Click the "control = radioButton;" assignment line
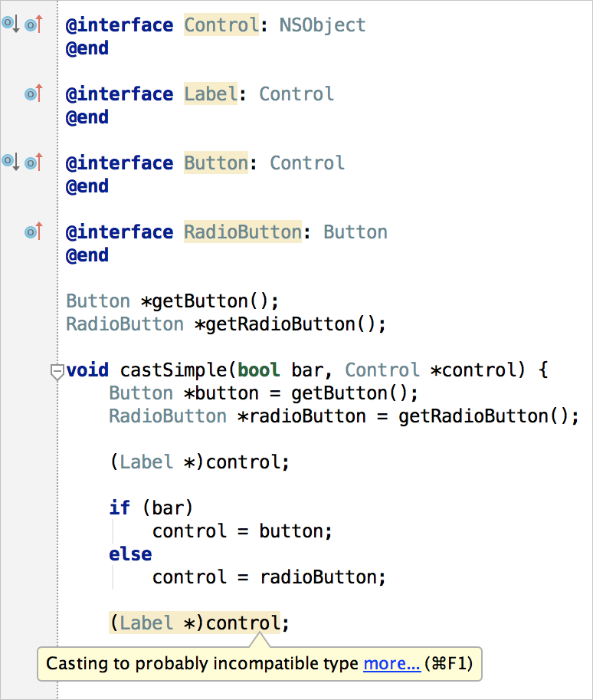 click(269, 577)
